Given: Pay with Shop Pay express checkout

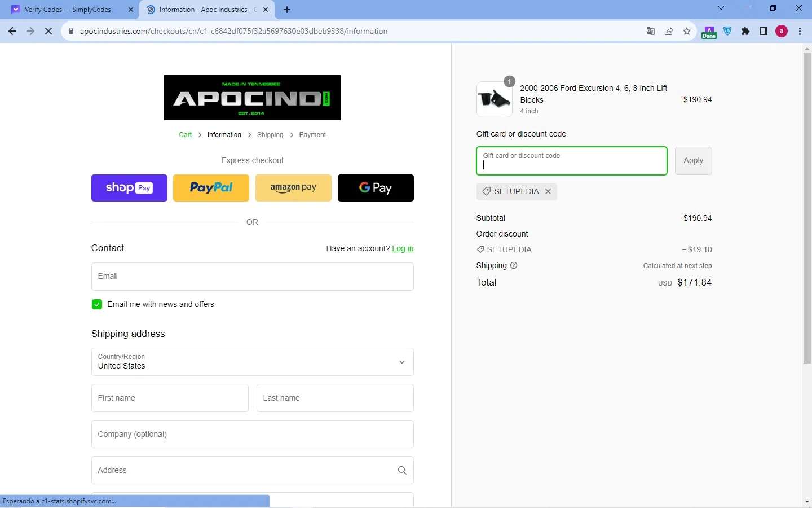Looking at the screenshot, I should tap(129, 188).
